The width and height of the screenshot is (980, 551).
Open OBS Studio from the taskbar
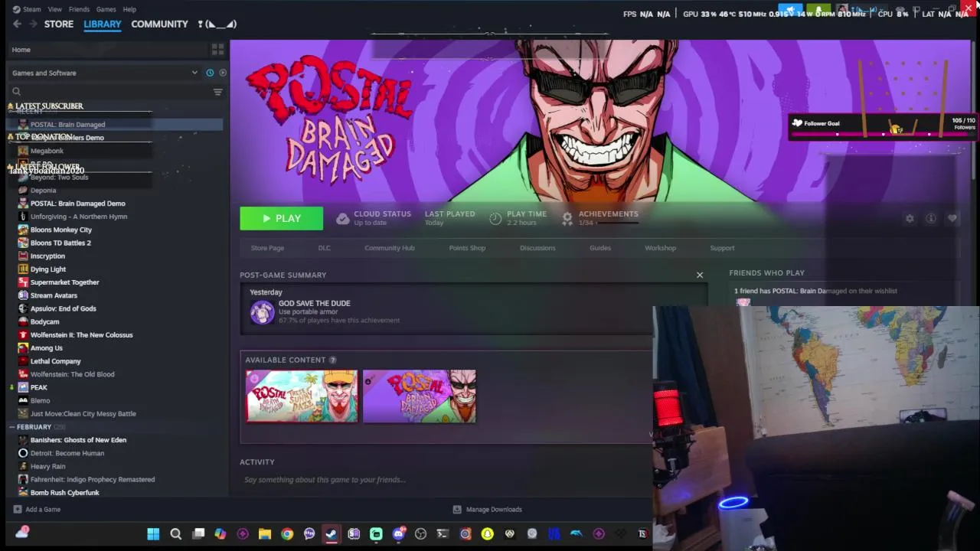pyautogui.click(x=420, y=533)
